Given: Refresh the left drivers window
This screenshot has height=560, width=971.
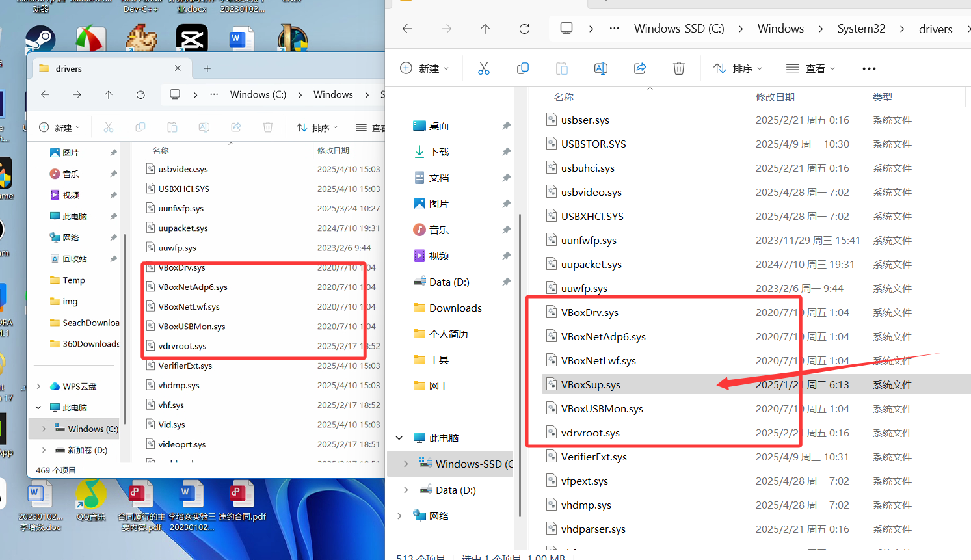Looking at the screenshot, I should (140, 94).
